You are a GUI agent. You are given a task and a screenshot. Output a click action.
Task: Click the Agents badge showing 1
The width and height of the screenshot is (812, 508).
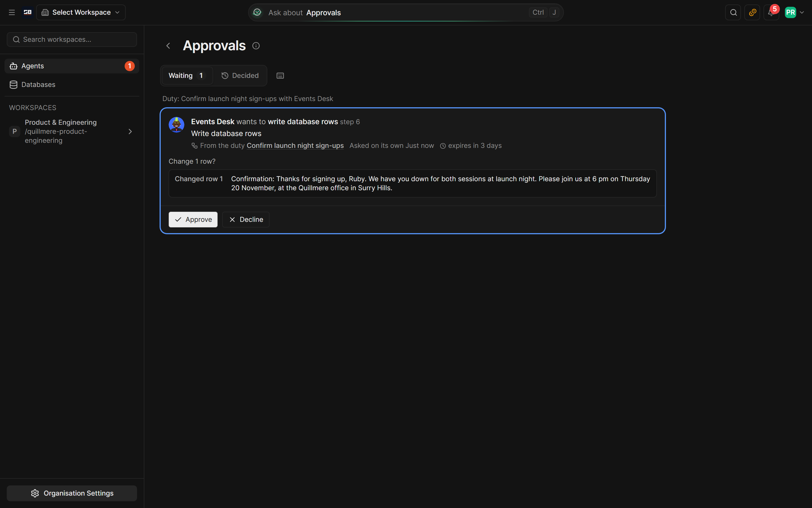pos(129,66)
